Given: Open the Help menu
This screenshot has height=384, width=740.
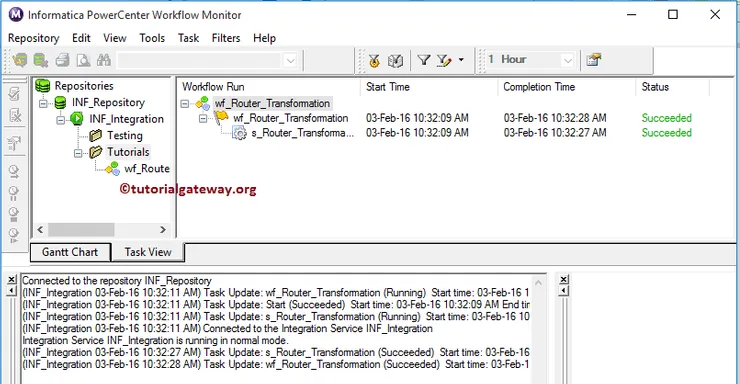Looking at the screenshot, I should (x=264, y=38).
